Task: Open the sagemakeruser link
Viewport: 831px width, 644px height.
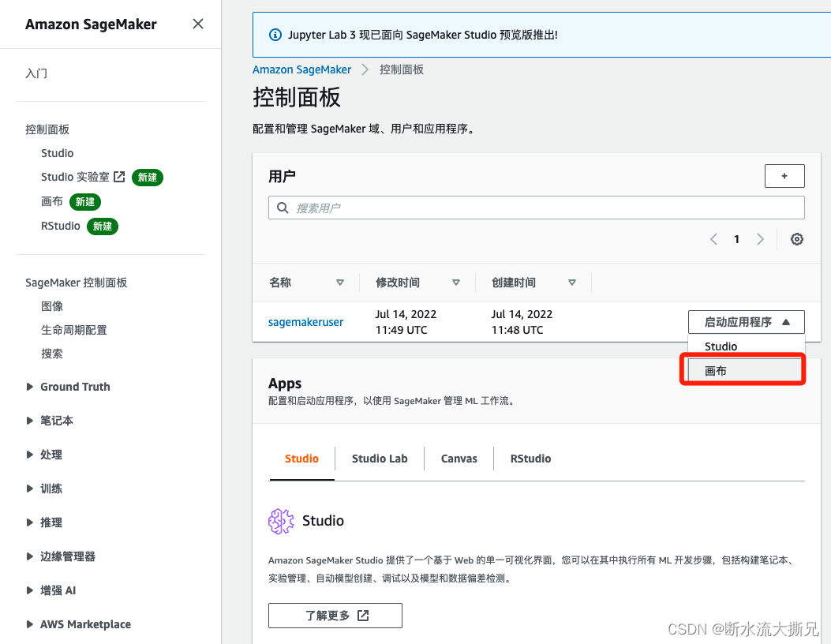Action: coord(305,322)
